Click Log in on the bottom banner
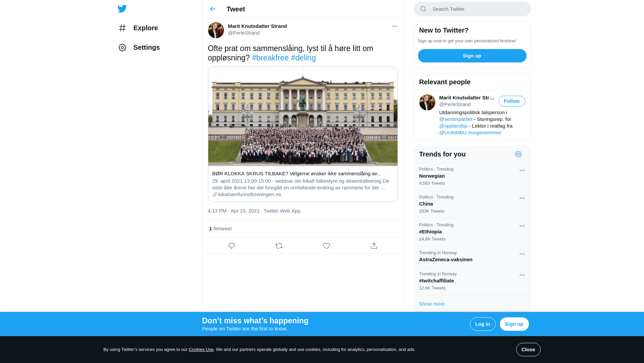The width and height of the screenshot is (644, 363). tap(483, 324)
